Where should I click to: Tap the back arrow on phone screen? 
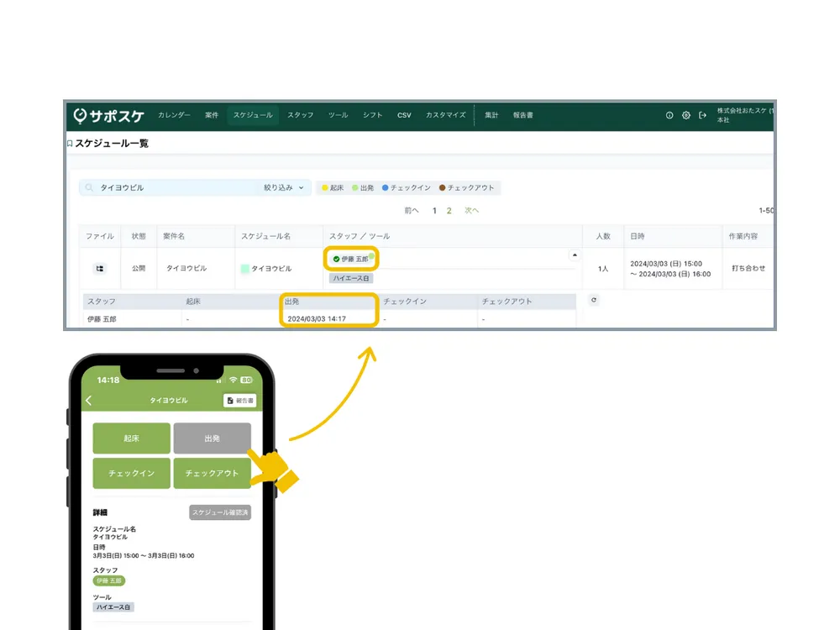pos(89,400)
